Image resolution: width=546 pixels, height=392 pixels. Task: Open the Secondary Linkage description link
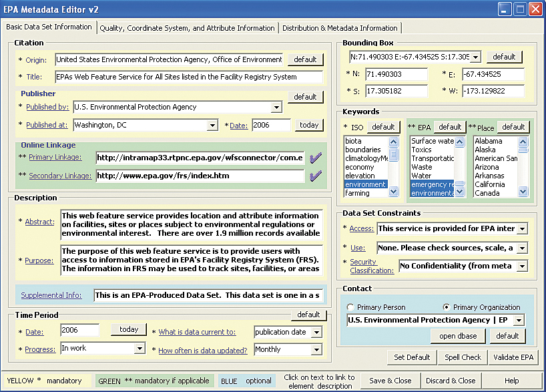(x=60, y=176)
